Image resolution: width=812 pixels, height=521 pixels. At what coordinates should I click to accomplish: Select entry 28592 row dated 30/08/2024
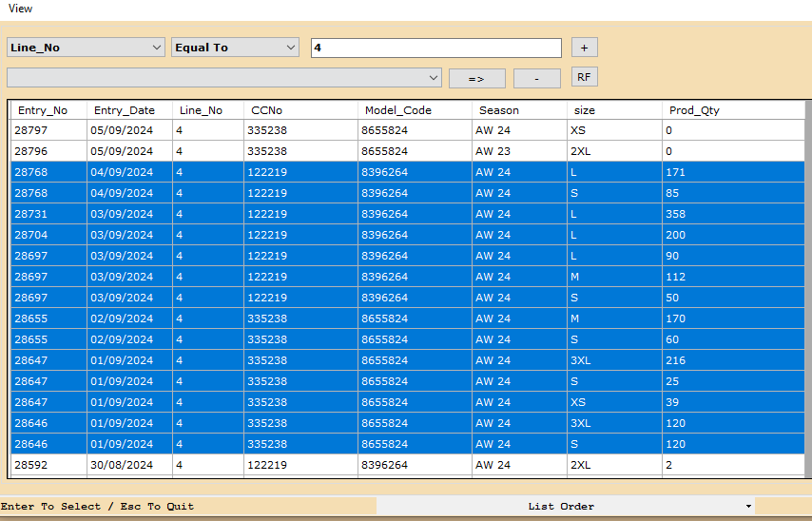380,465
